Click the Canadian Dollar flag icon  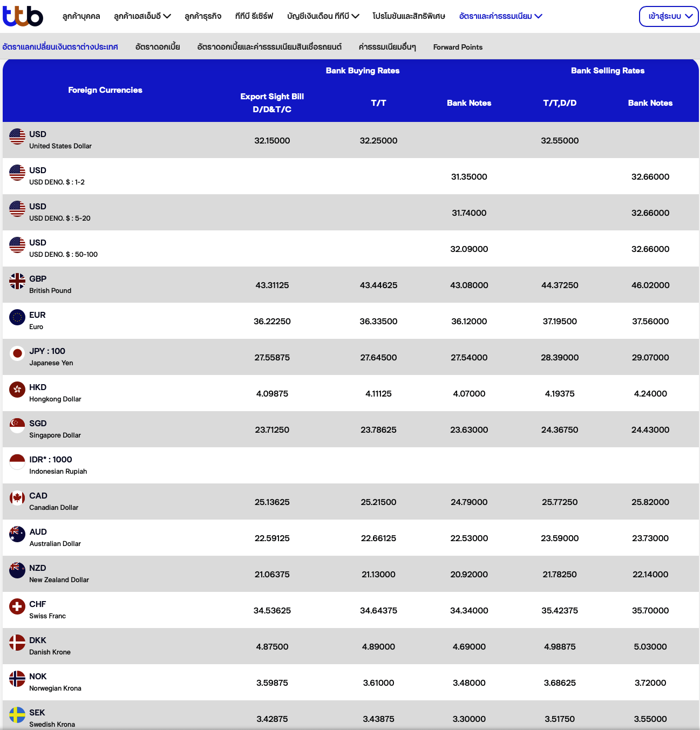pyautogui.click(x=17, y=498)
